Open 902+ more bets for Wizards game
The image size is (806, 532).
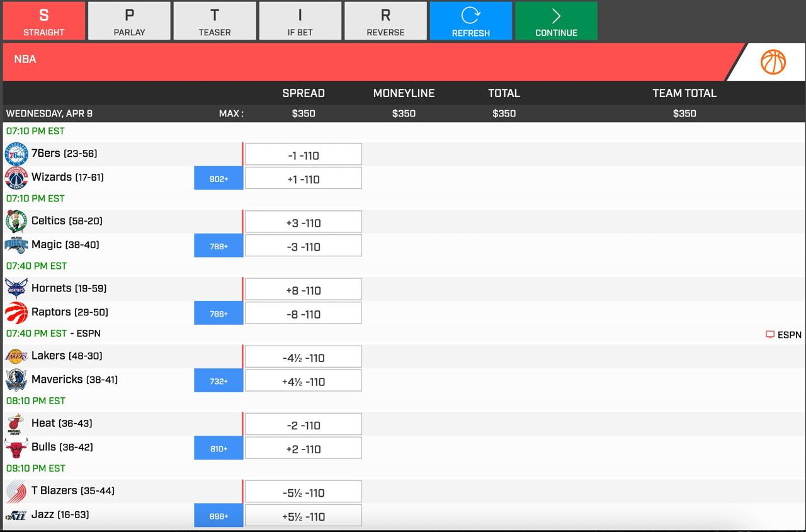(x=219, y=179)
